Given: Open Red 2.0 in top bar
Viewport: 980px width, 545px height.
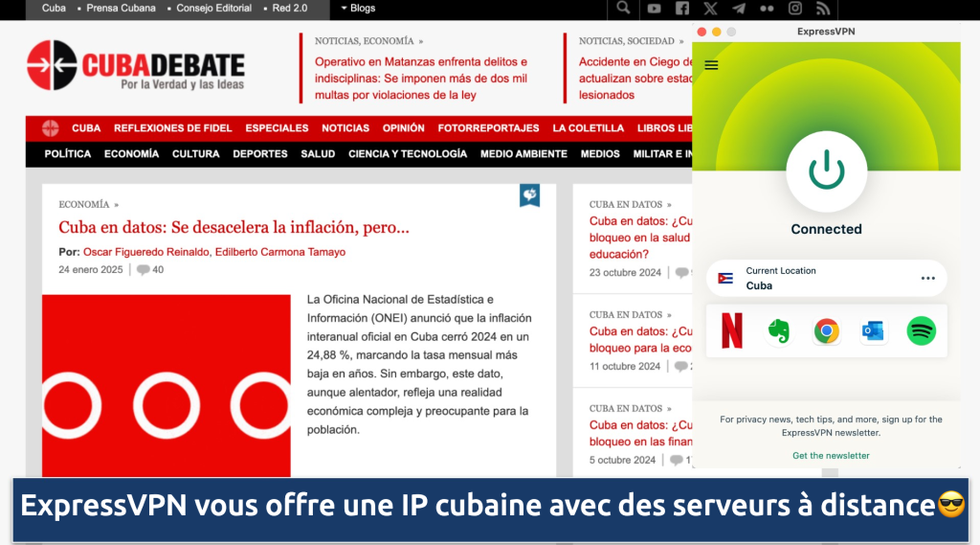Looking at the screenshot, I should coord(289,8).
